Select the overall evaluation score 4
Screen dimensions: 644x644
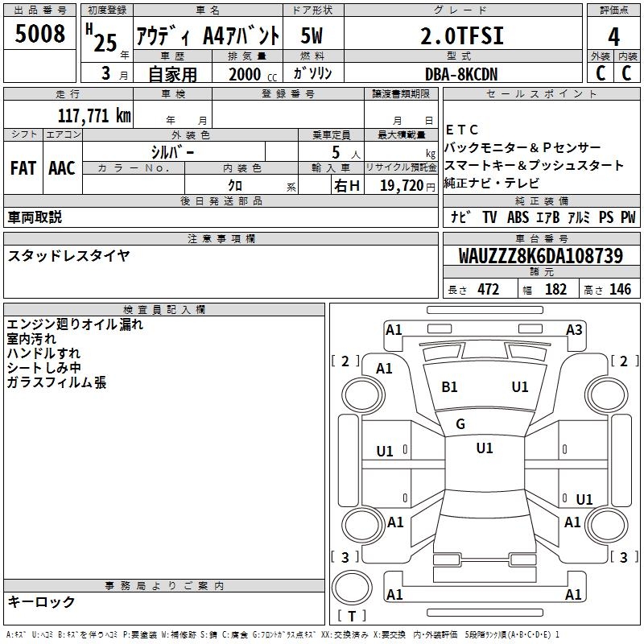[613, 36]
